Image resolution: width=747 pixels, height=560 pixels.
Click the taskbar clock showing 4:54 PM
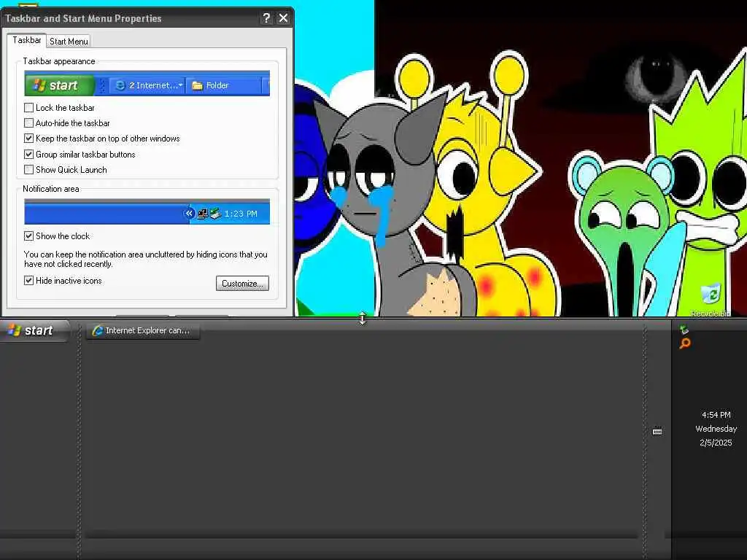point(716,415)
